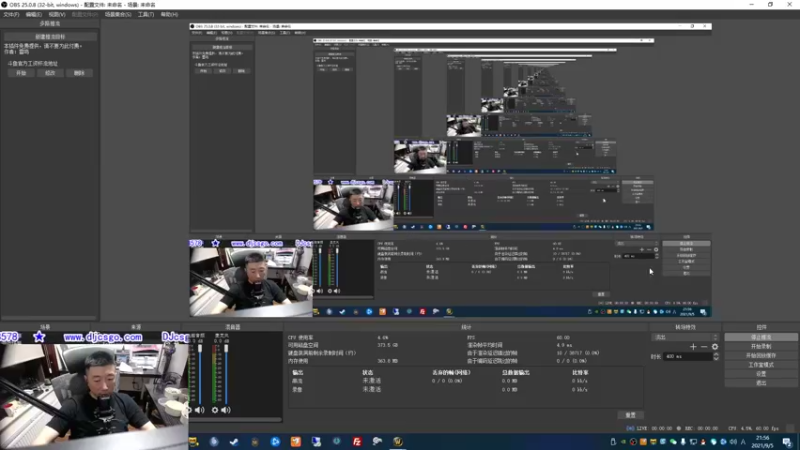This screenshot has height=450, width=800.
Task: Click the 修改 button under the stream target
Action: [50, 73]
